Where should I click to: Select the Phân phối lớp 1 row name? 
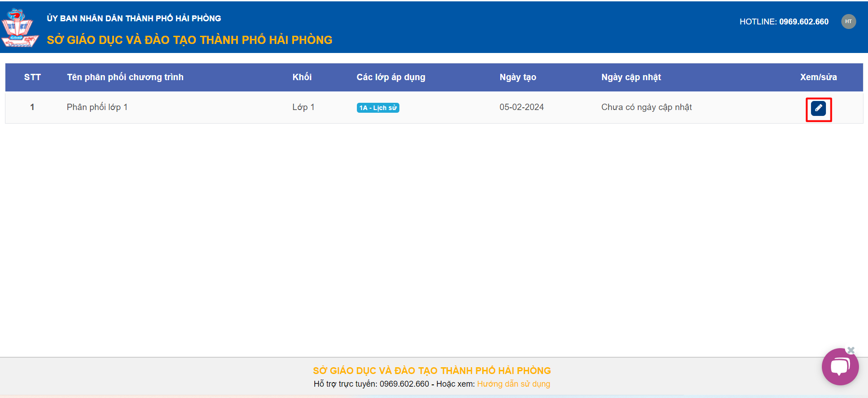point(97,107)
